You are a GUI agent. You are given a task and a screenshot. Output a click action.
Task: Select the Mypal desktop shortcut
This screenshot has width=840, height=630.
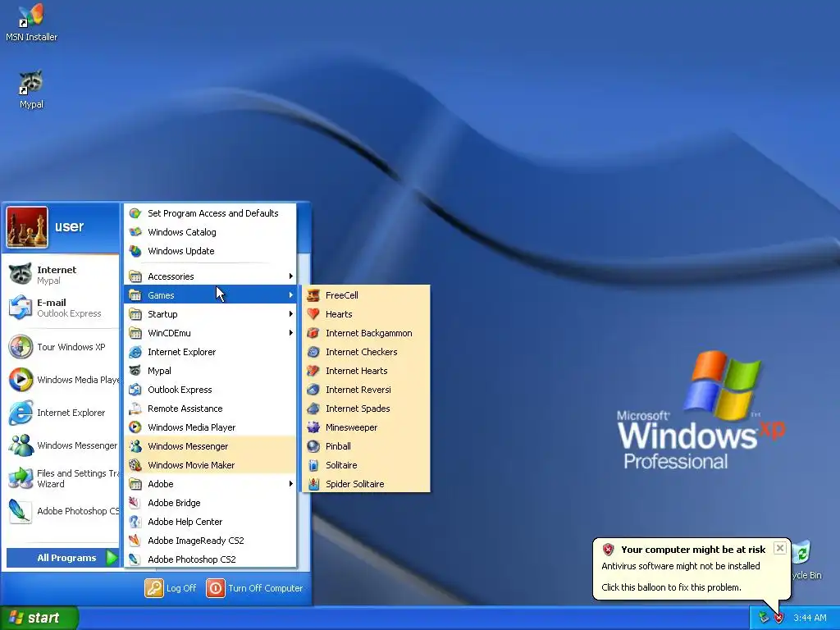(31, 89)
